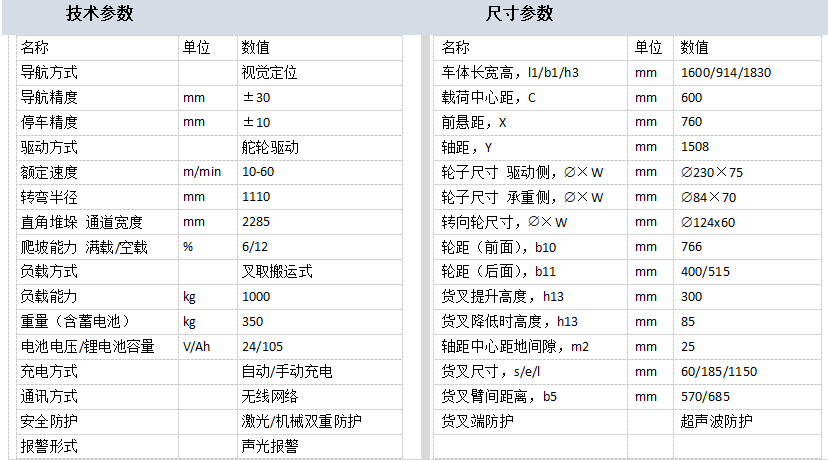
Task: Click the 货叉提升高度，h13 cell
Action: pyautogui.click(x=531, y=296)
